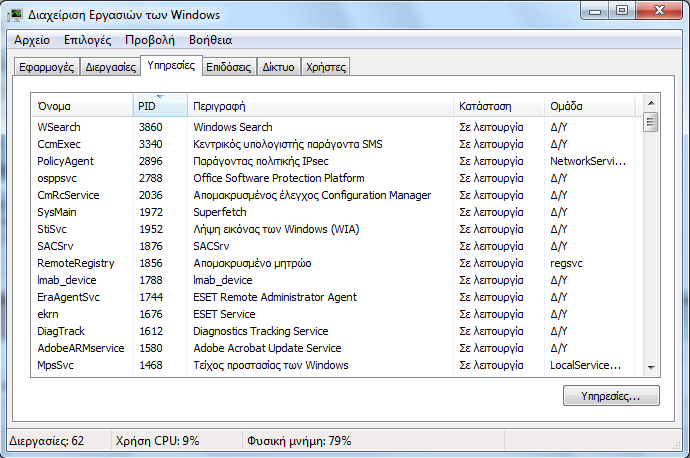Select the WSearch service row

59,127
